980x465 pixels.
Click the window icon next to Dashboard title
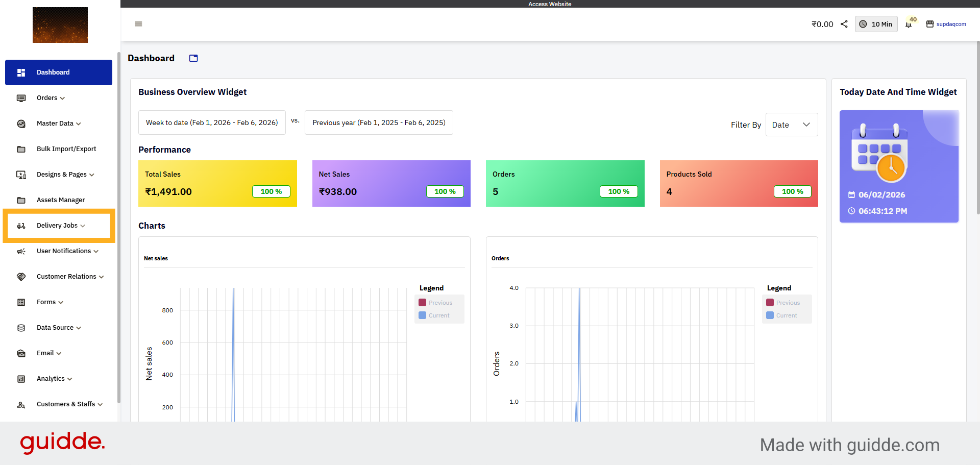coord(193,58)
